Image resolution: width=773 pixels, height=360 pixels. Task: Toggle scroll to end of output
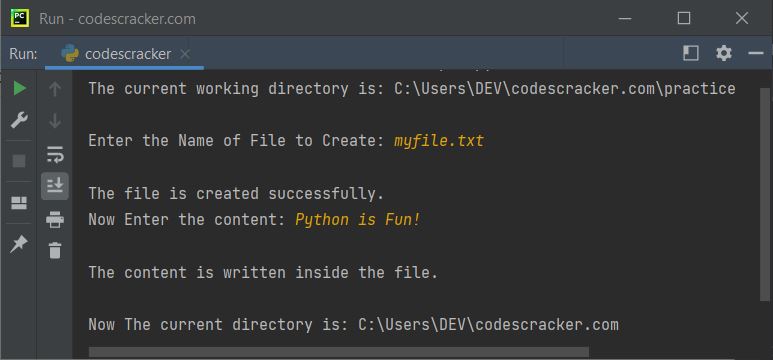(x=55, y=186)
